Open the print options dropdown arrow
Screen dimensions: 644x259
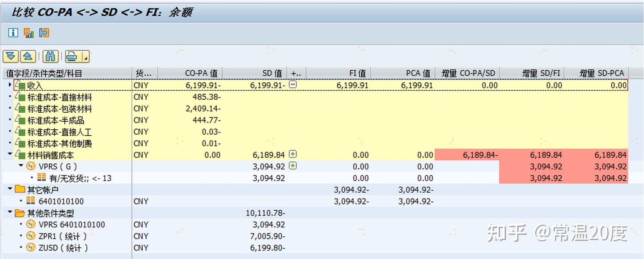[85, 57]
